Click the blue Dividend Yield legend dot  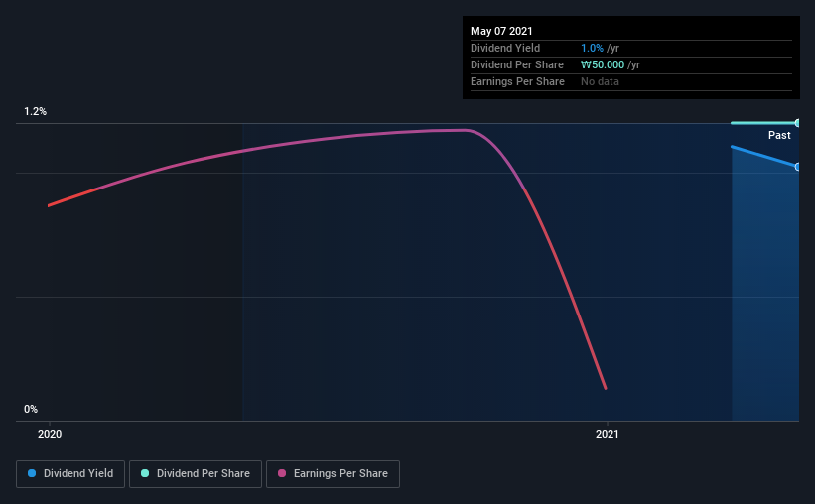click(32, 473)
